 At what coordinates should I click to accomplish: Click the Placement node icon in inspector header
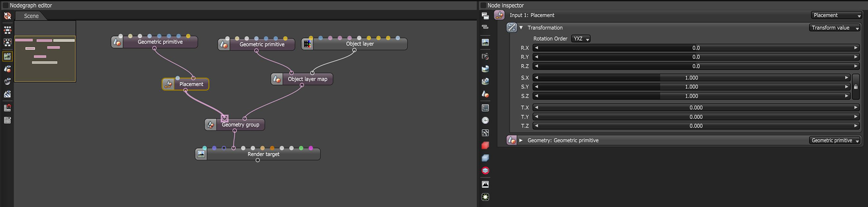pos(499,15)
